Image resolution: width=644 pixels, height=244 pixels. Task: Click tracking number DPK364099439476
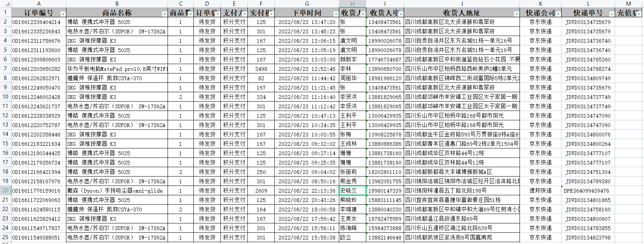point(588,191)
